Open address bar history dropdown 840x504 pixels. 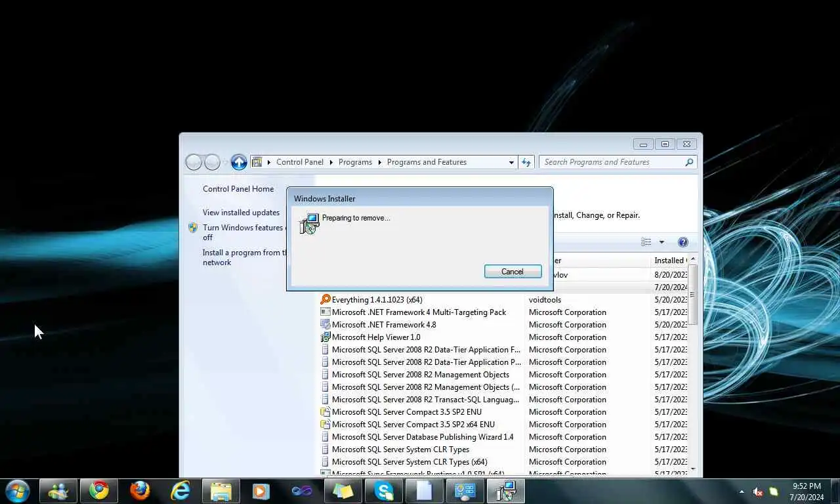(x=511, y=162)
